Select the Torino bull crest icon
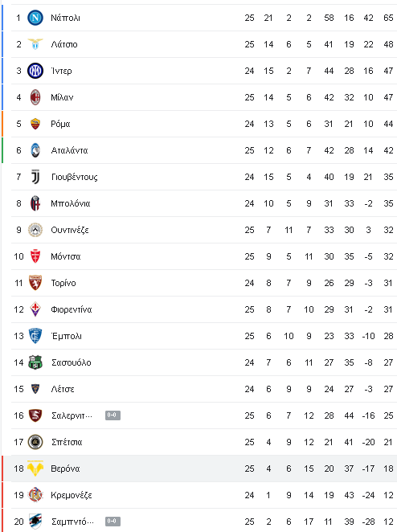The width and height of the screenshot is (397, 532). [35, 283]
